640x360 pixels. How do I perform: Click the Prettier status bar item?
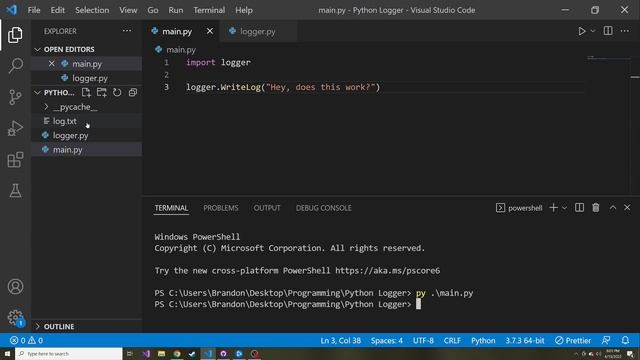click(x=573, y=340)
